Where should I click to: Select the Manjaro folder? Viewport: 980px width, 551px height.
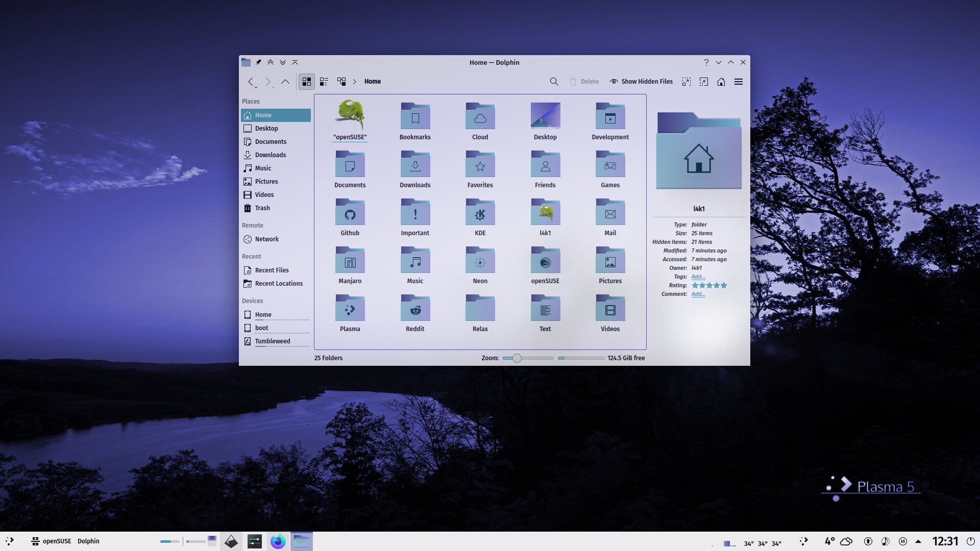click(x=350, y=265)
